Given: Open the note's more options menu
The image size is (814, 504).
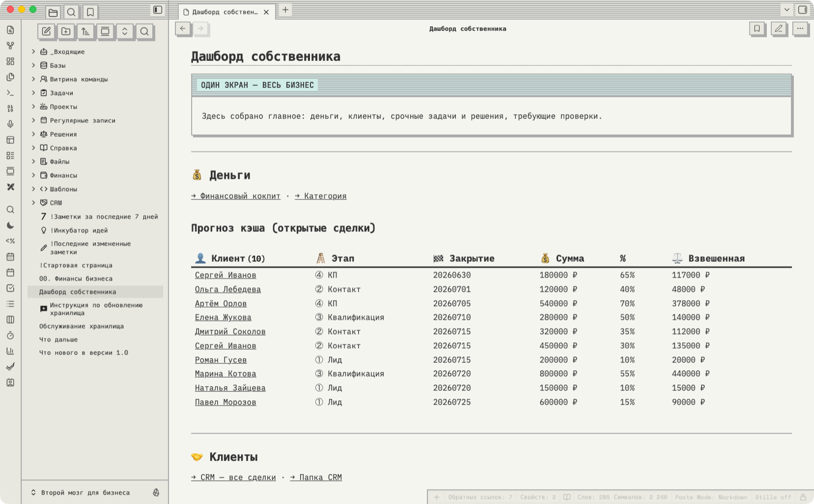Looking at the screenshot, I should 800,29.
